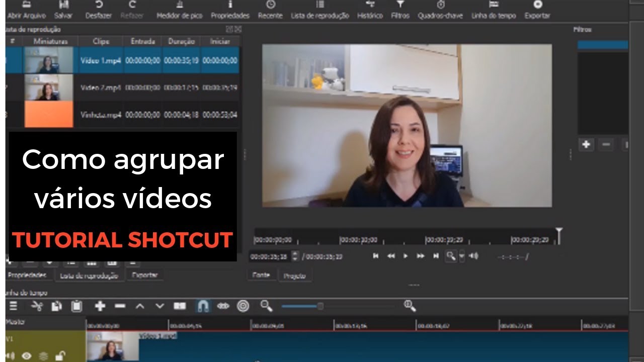Switch to the bottom Exportar tab

click(x=144, y=275)
